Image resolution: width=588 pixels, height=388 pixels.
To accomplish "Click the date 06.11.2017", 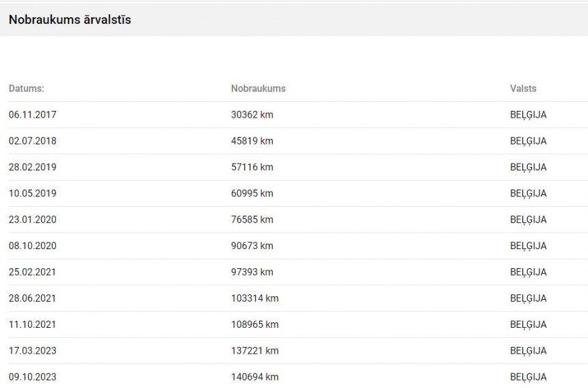I will pos(32,115).
